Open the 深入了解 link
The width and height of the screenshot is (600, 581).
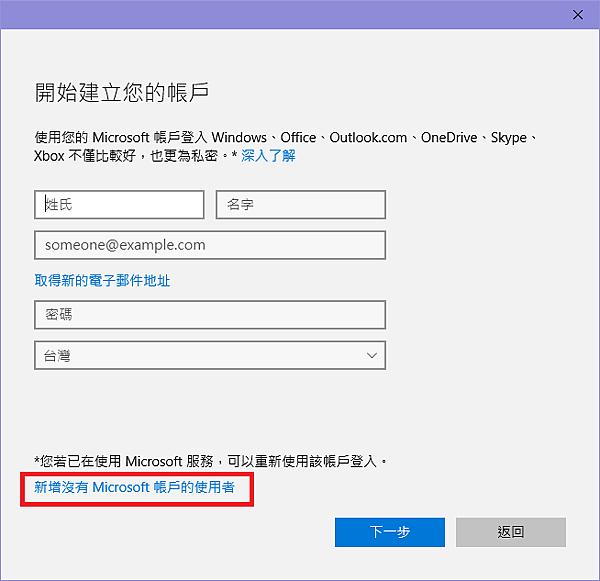tap(268, 156)
